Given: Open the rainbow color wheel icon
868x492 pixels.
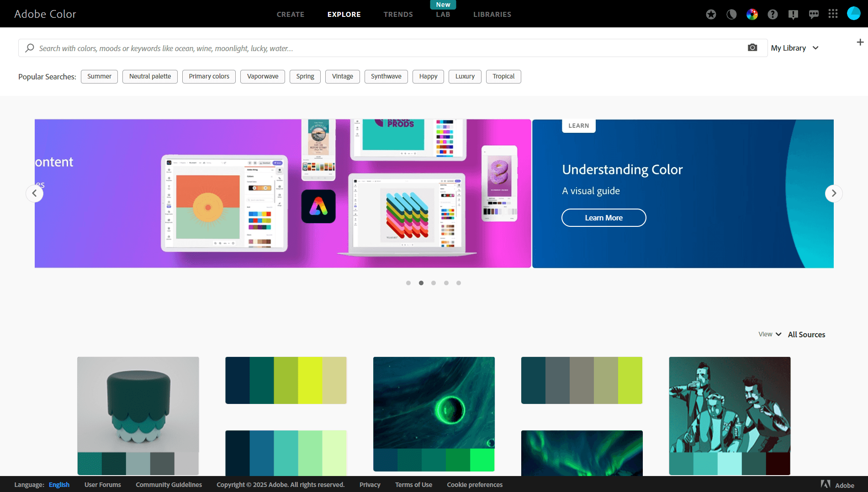Looking at the screenshot, I should (752, 14).
